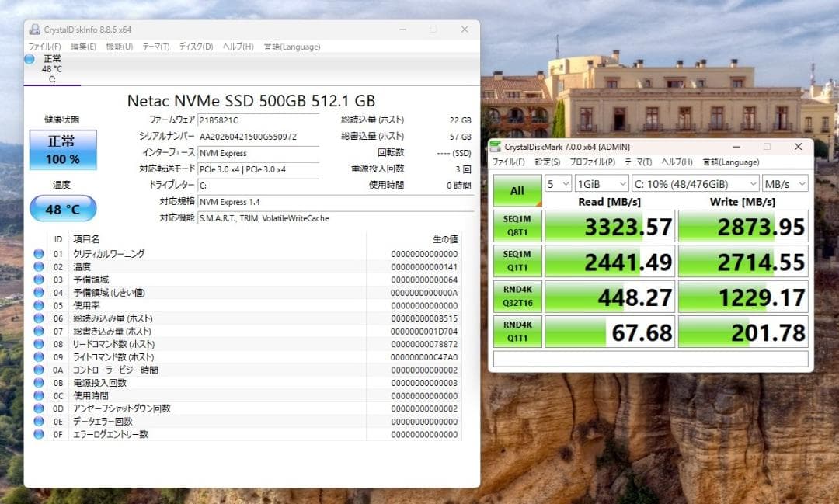Viewport: 839px width, 504px height.
Task: Open ファイル(F) menu in CrystalDiskInfo
Action: 44,47
